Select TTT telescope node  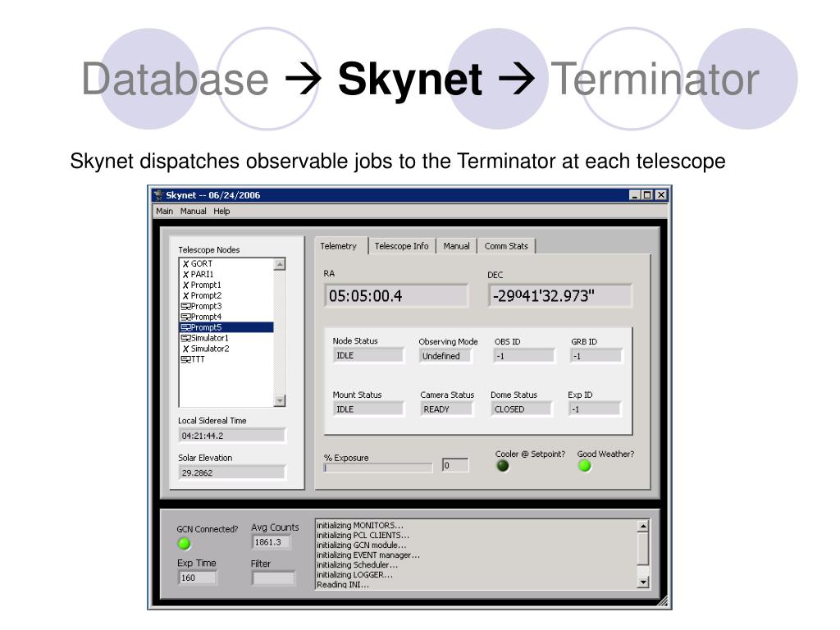pyautogui.click(x=198, y=359)
